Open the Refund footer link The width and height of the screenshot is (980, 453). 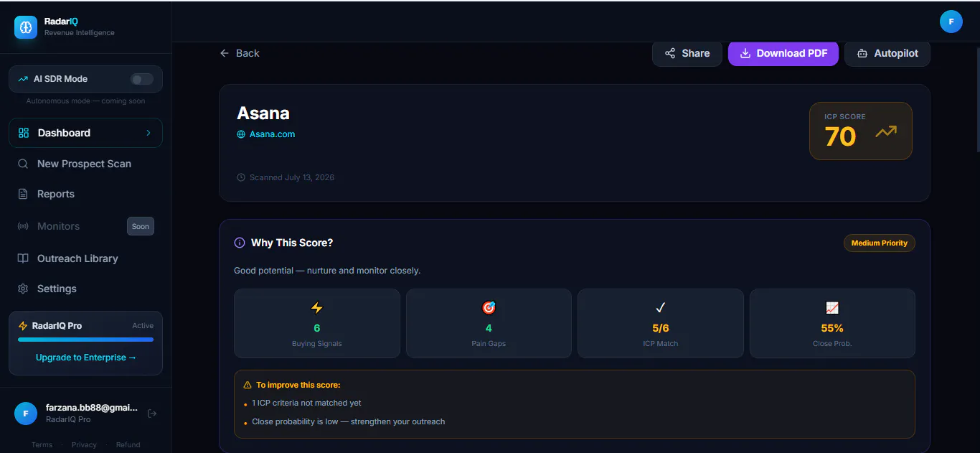point(128,444)
